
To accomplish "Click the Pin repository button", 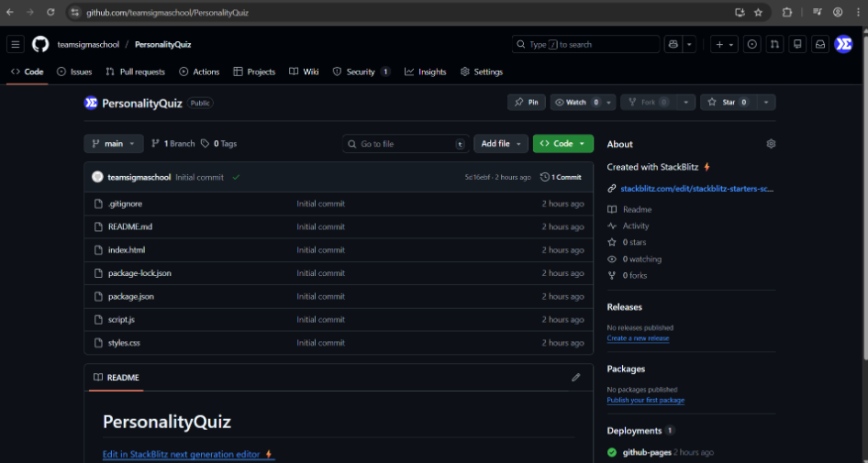I will point(527,103).
